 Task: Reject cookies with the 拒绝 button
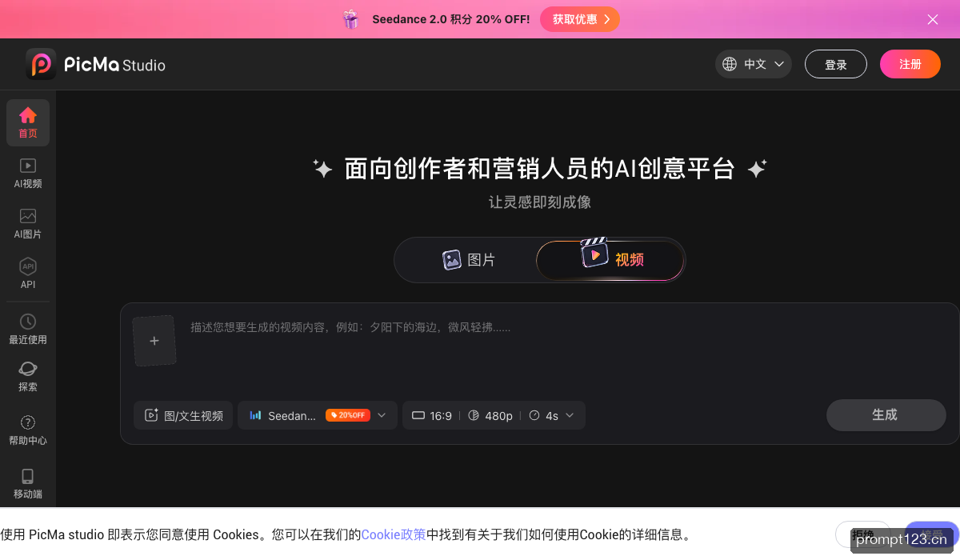click(x=862, y=534)
